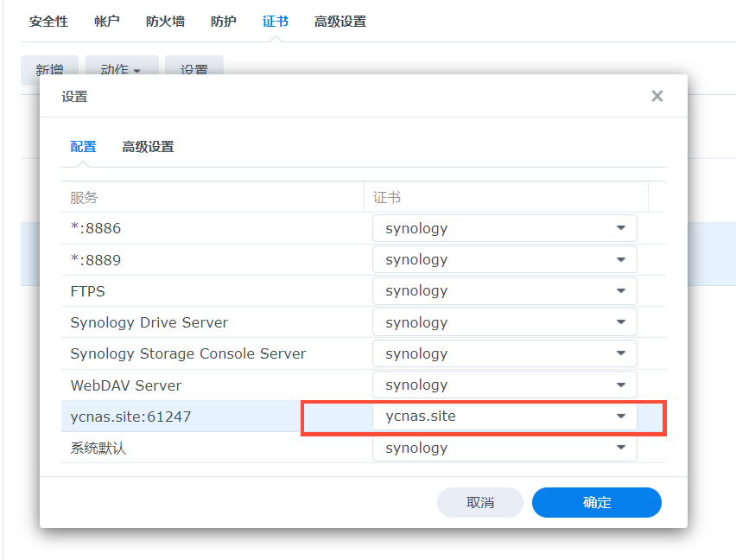Image resolution: width=736 pixels, height=560 pixels.
Task: Switch to the 配置 tab in dialog
Action: 83,147
